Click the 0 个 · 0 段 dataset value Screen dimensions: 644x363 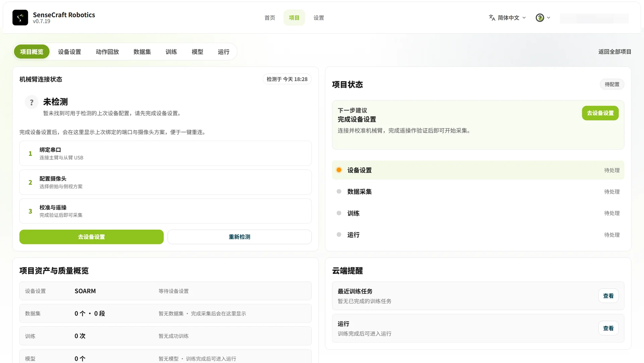(90, 314)
